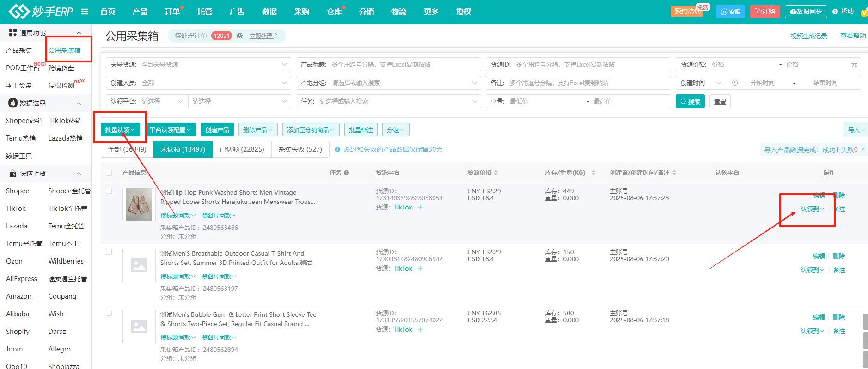Open 客服 customer service button
Image resolution: width=868 pixels, height=369 pixels.
click(731, 12)
